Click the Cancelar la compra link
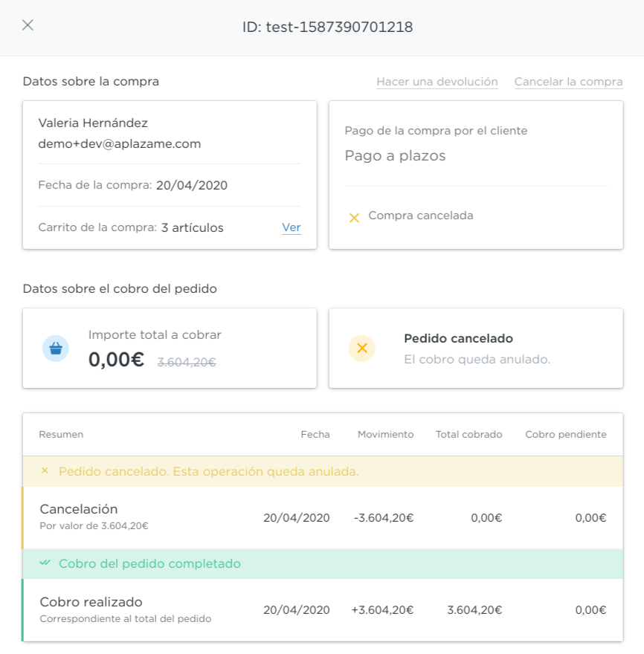 (568, 82)
